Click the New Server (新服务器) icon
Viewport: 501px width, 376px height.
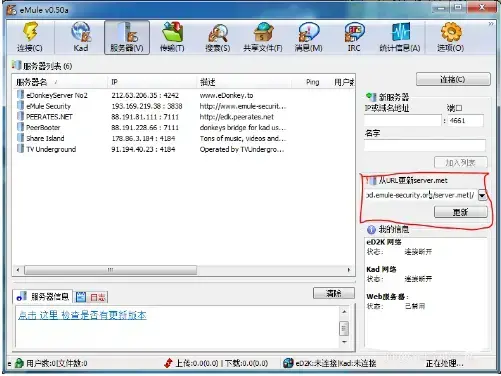[371, 97]
